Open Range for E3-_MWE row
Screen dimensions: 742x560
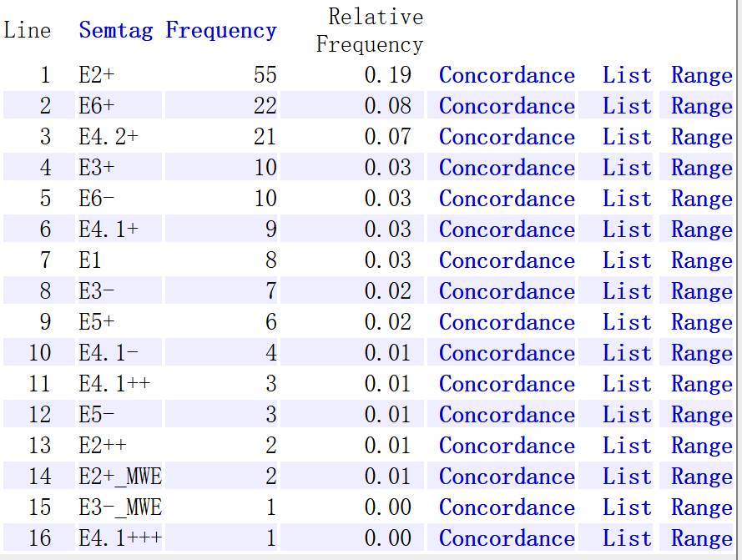pos(701,507)
